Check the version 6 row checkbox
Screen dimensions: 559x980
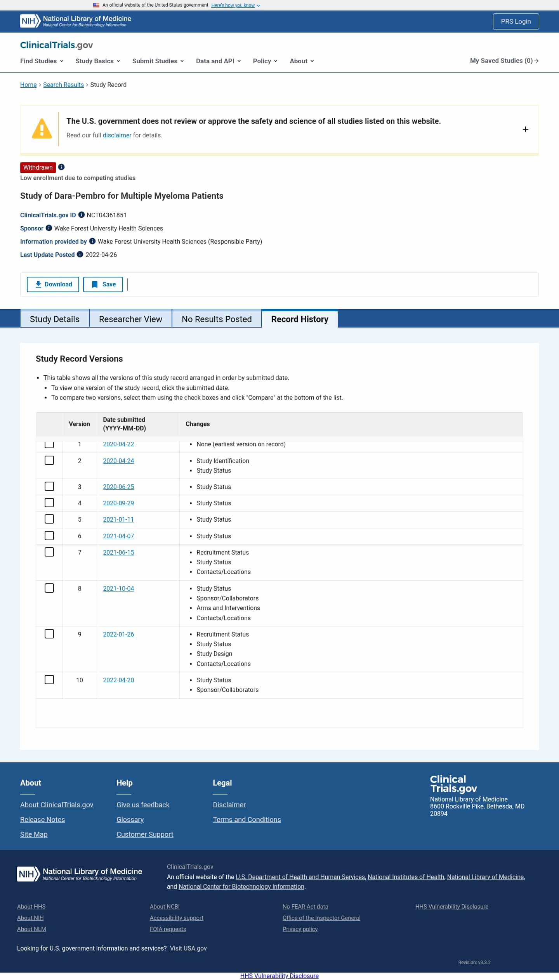tap(49, 536)
